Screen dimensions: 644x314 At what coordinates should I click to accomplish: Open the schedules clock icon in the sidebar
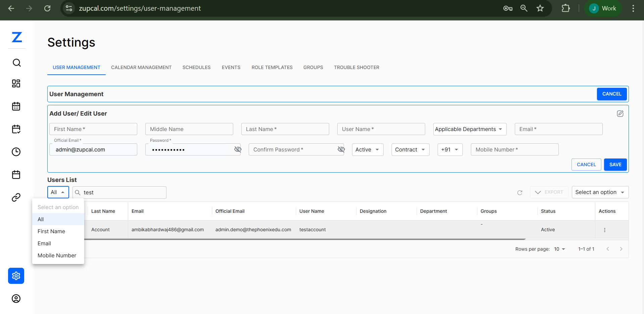(16, 152)
